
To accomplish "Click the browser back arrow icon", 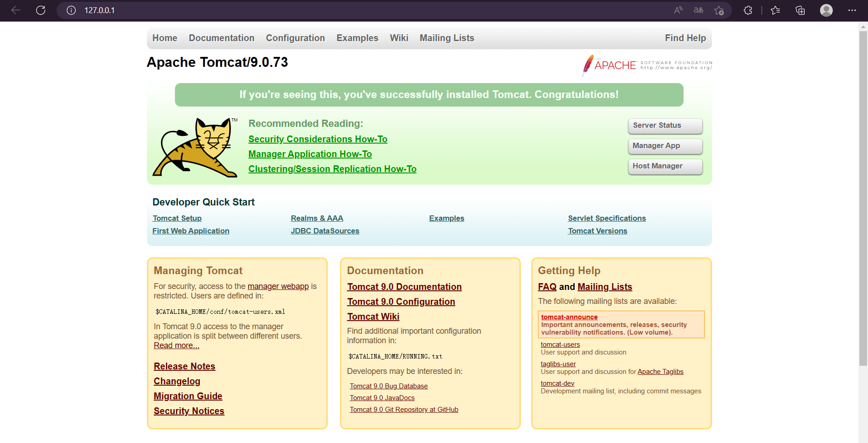I will (16, 10).
